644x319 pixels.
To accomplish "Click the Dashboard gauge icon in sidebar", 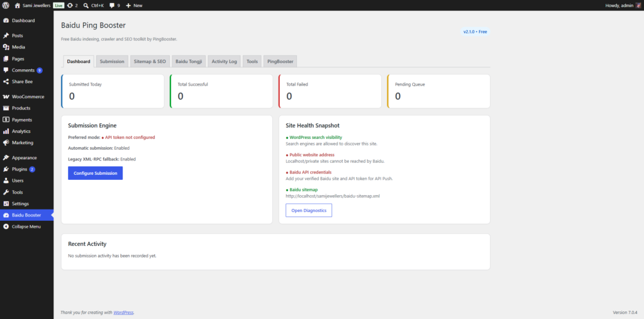I will [6, 21].
